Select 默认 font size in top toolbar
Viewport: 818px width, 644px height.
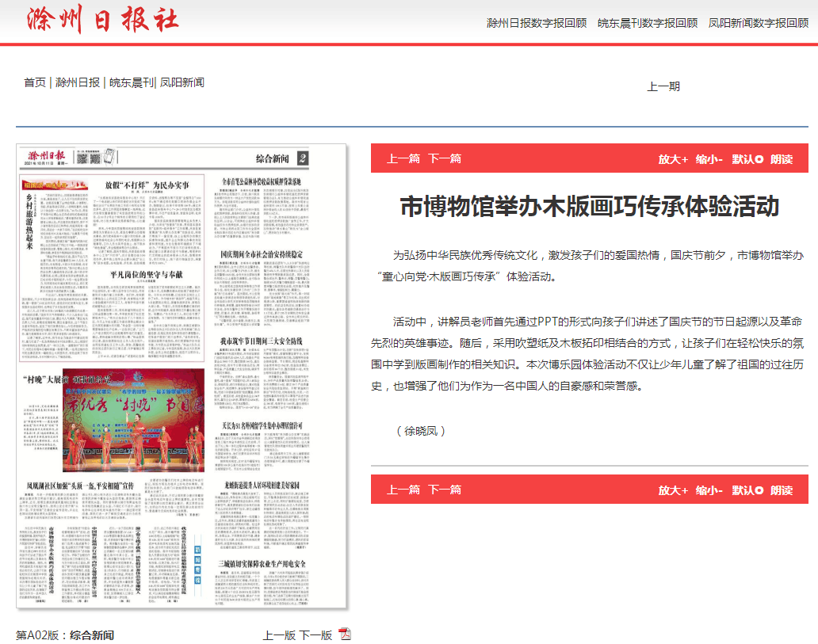(x=747, y=158)
